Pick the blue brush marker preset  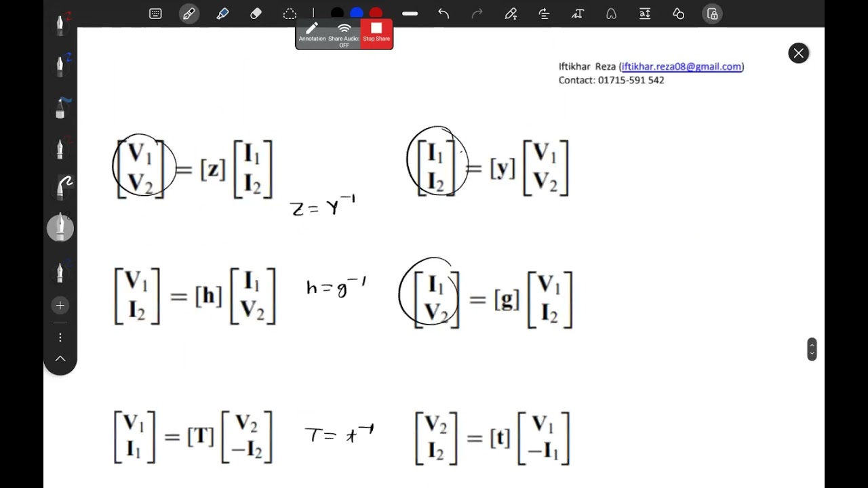60,108
